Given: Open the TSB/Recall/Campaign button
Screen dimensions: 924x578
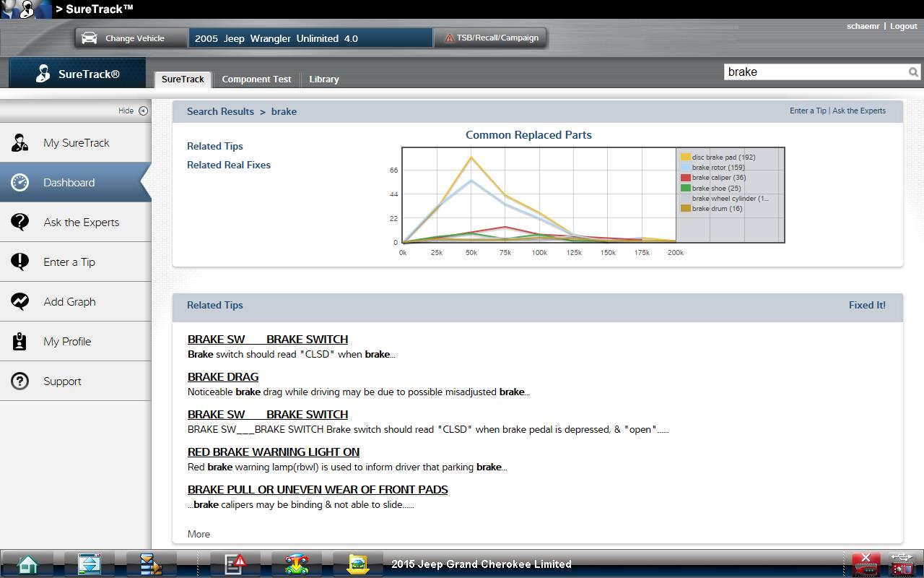Looking at the screenshot, I should [491, 38].
